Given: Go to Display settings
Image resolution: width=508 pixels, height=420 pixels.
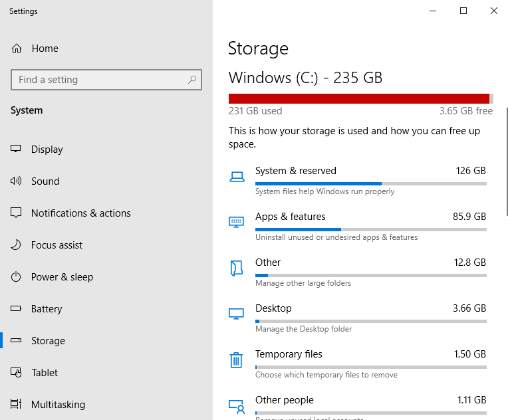Looking at the screenshot, I should pos(106,150).
